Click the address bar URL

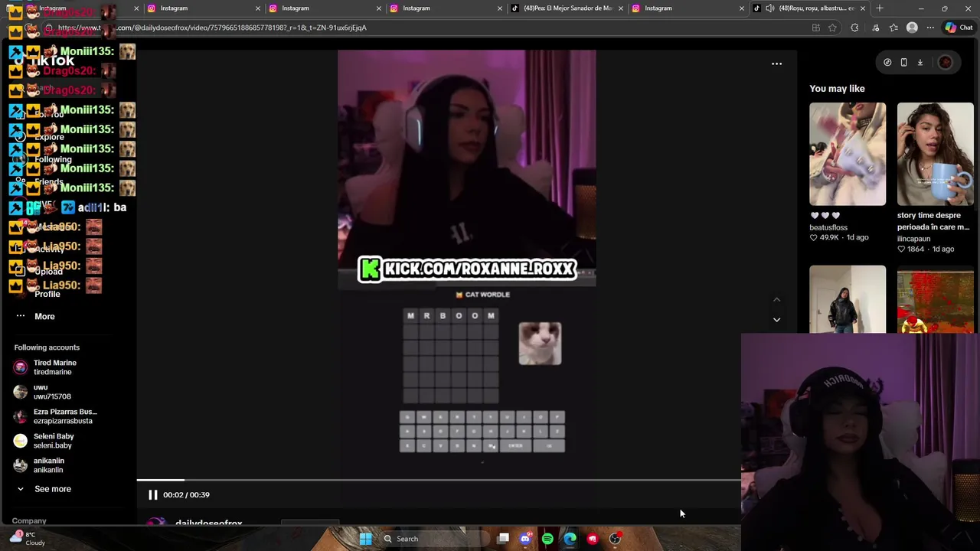pos(211,28)
